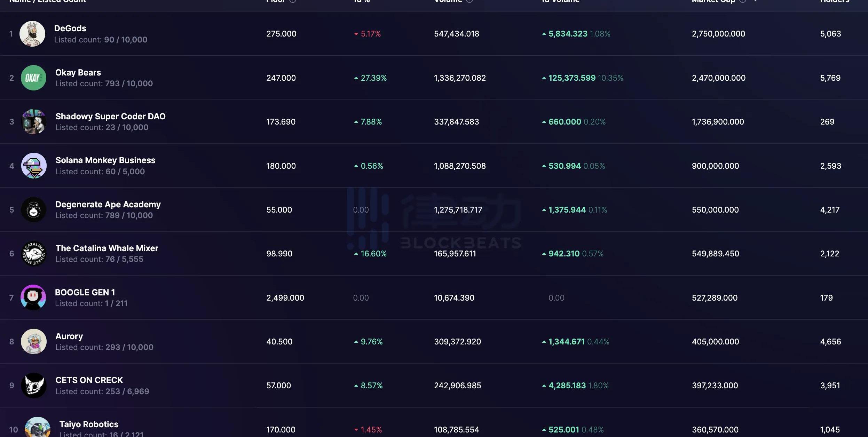Click DeGods market cap value 2,750,000.000

pyautogui.click(x=718, y=34)
